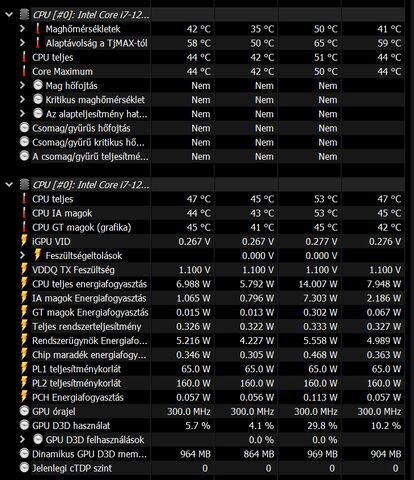Click the lightning icon beside Teljes rendszerteljesítmény

coord(24,326)
